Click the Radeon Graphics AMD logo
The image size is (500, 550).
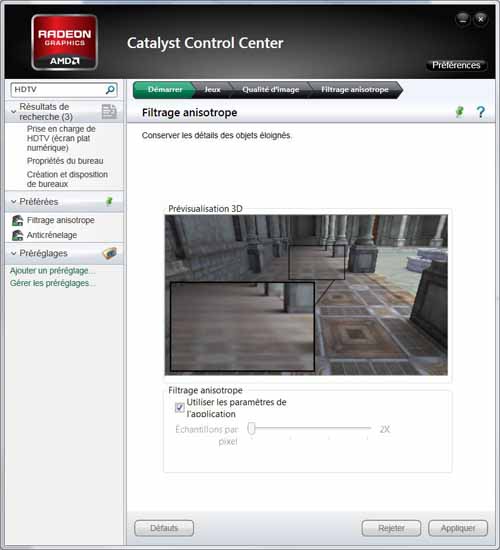coord(65,42)
